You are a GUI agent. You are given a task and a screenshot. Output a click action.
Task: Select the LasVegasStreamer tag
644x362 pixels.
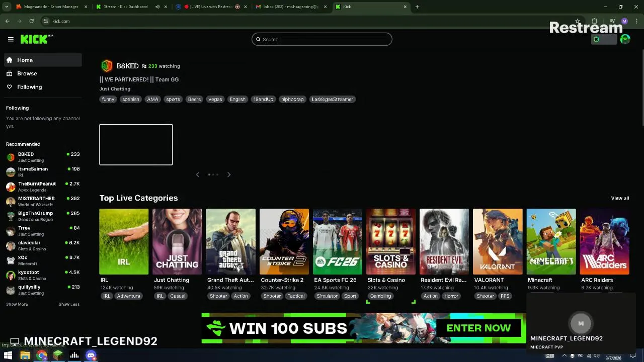[x=333, y=99]
